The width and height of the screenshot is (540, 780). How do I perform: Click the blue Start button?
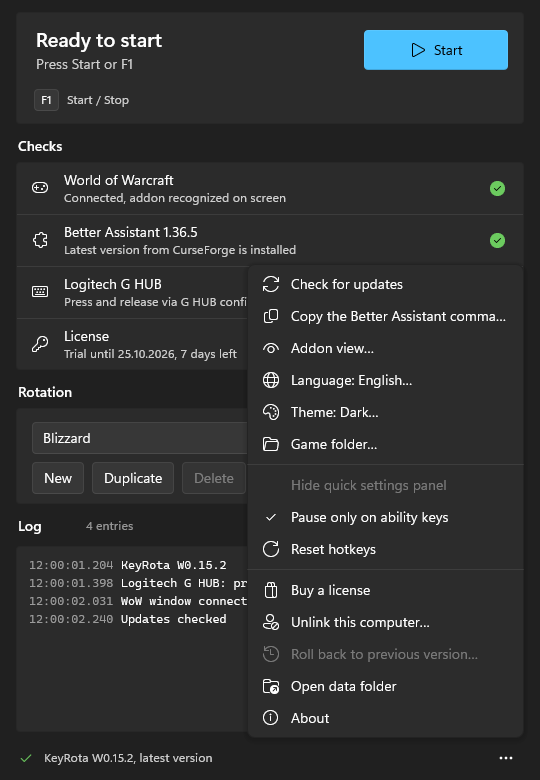tap(436, 50)
